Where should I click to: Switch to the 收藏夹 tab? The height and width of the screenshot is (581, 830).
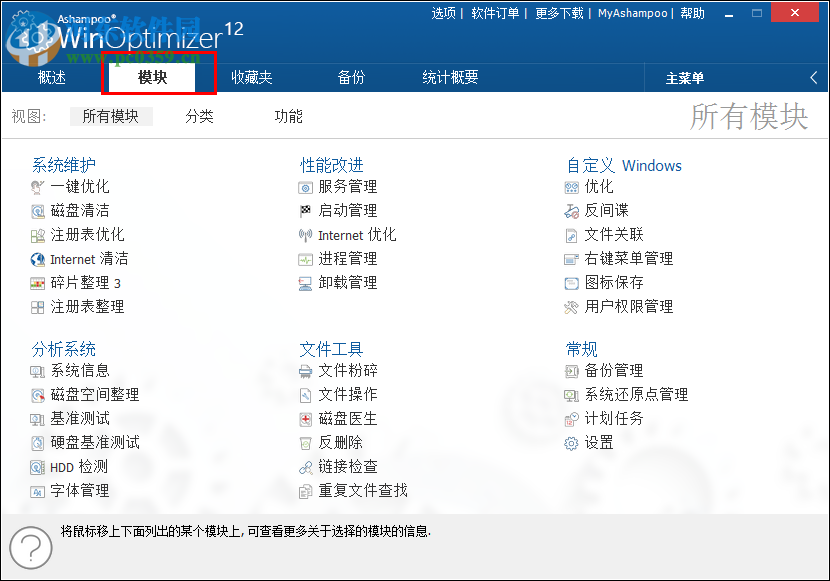pyautogui.click(x=252, y=77)
